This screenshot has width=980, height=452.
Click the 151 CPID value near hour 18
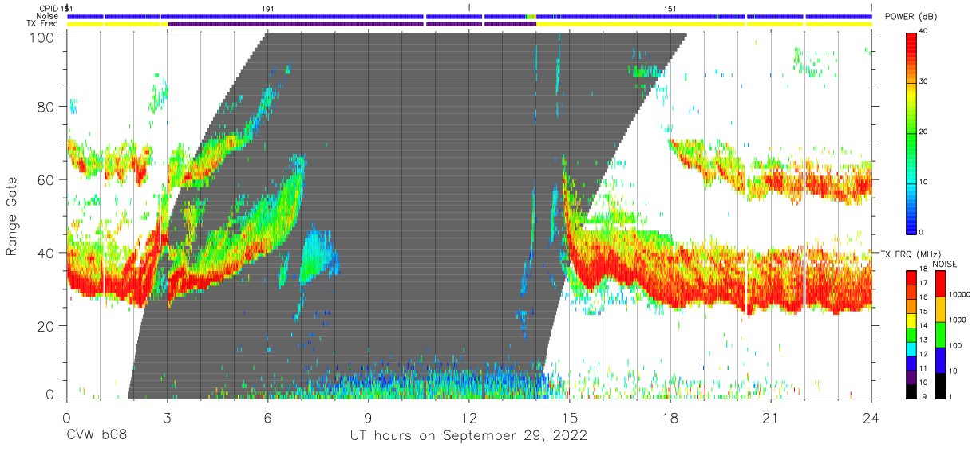click(x=670, y=8)
